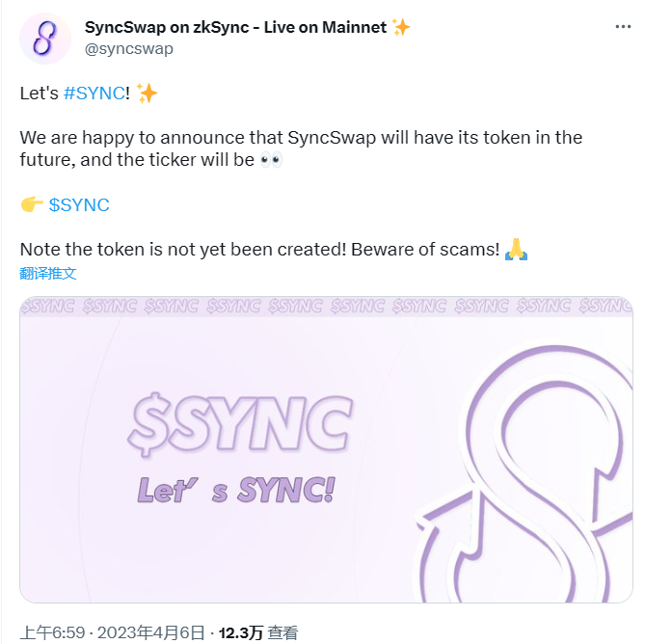The height and width of the screenshot is (644, 645).
Task: Open the tweet timestamp 上午6:59 2023年4月6日
Action: coord(112,632)
